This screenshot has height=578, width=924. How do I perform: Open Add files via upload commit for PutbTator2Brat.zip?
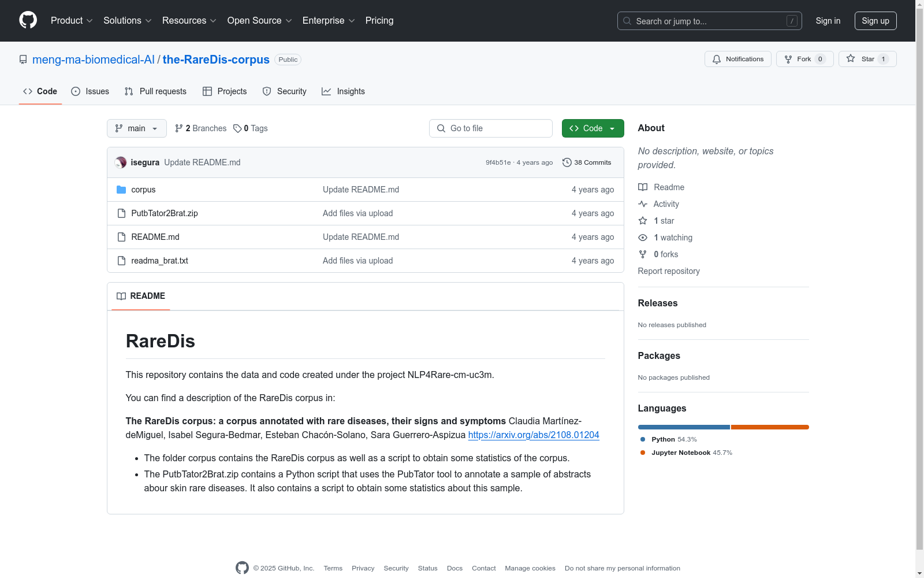[x=358, y=213]
